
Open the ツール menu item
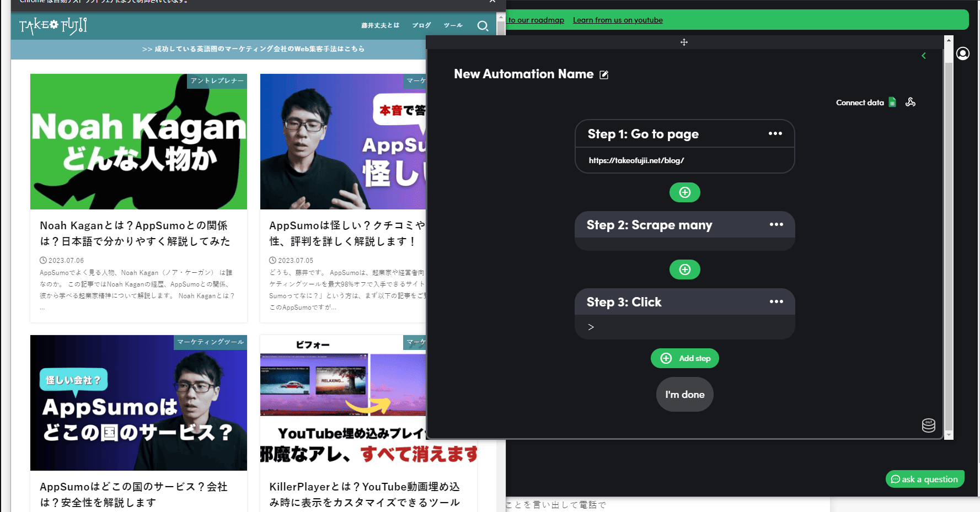pos(452,25)
